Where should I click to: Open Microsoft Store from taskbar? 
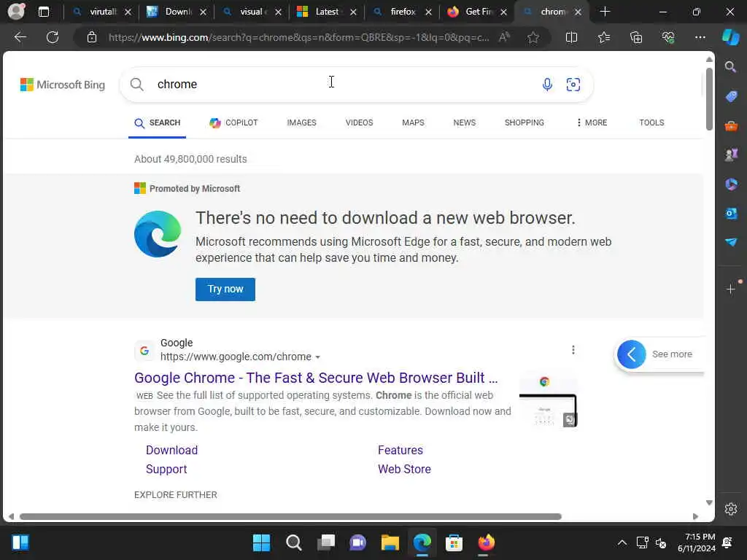coord(454,542)
